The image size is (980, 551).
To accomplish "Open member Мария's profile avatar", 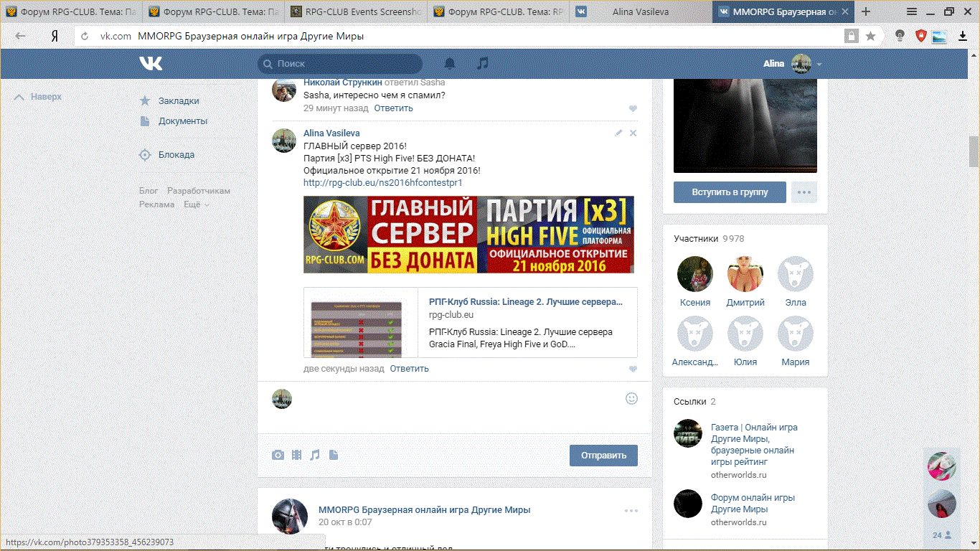I will (796, 334).
